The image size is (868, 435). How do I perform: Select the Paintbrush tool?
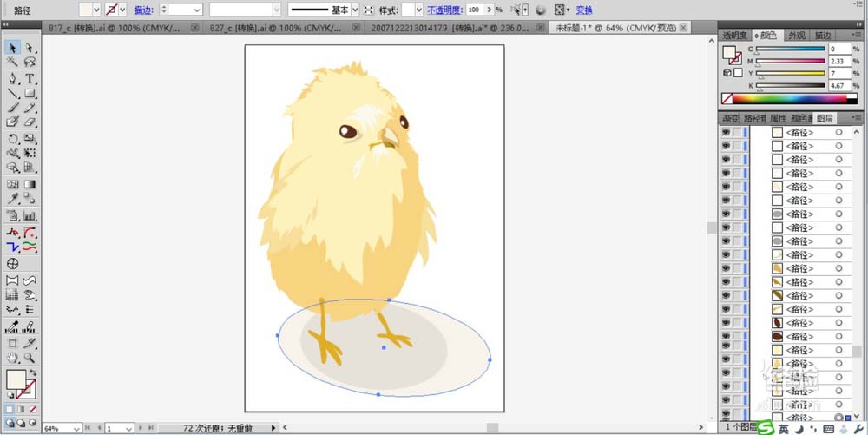tap(13, 108)
